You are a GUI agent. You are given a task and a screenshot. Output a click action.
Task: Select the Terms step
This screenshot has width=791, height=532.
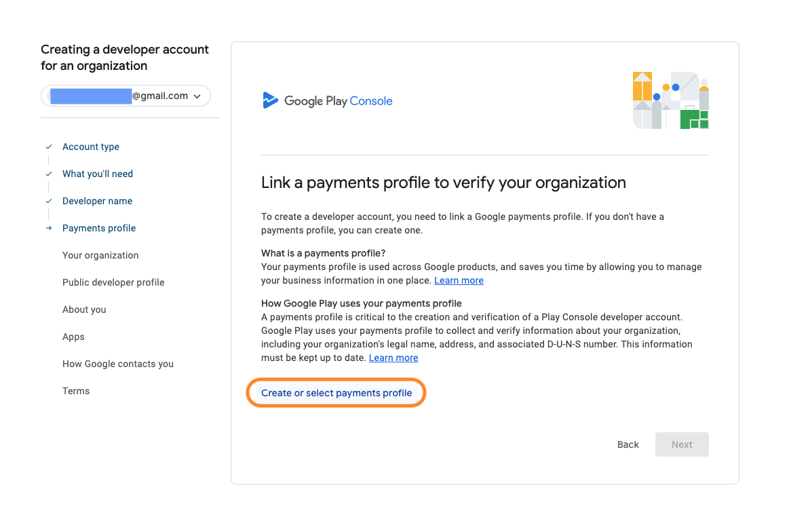[76, 391]
